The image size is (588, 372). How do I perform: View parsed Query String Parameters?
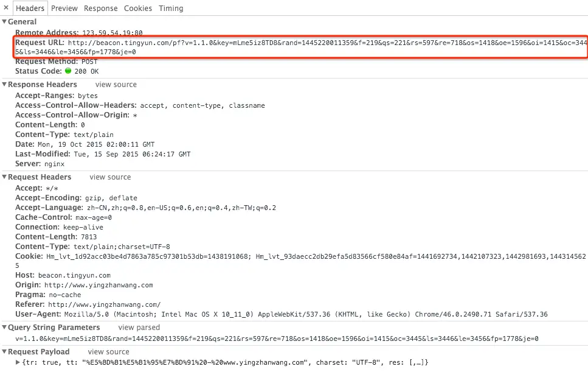pyautogui.click(x=139, y=328)
